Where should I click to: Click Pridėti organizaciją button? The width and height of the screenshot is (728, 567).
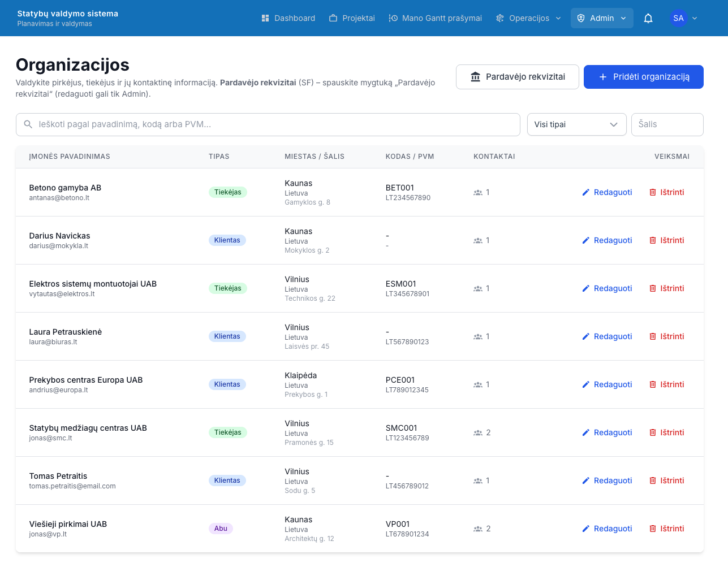[644, 77]
